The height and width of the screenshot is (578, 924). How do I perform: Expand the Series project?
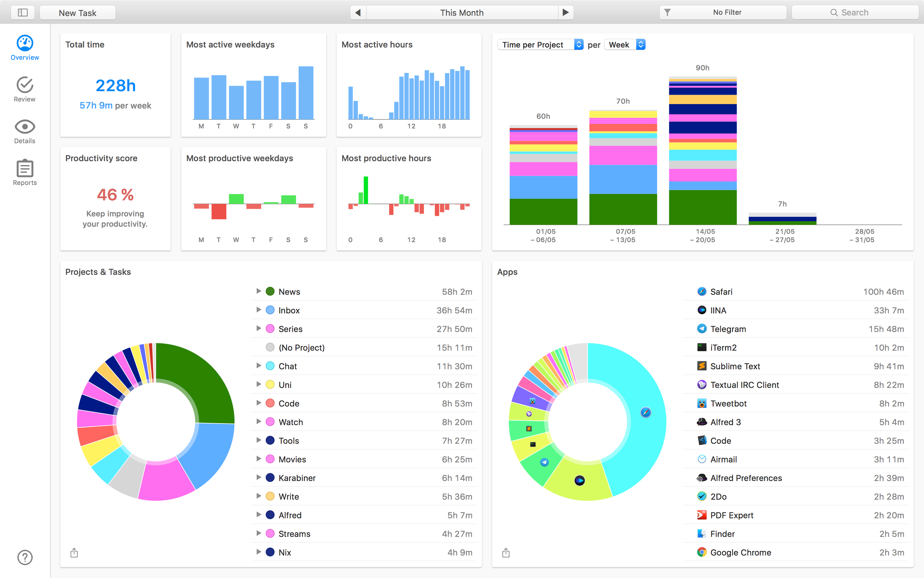(x=259, y=329)
